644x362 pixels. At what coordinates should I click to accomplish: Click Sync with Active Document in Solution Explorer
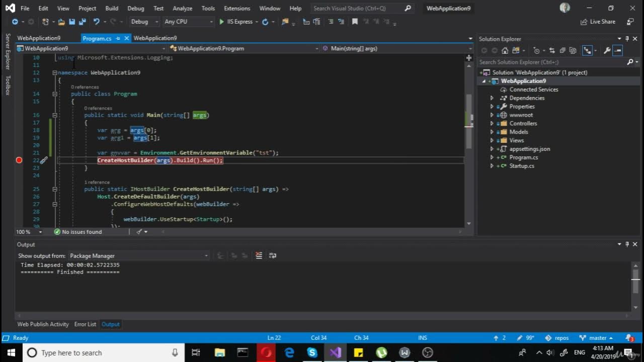552,50
